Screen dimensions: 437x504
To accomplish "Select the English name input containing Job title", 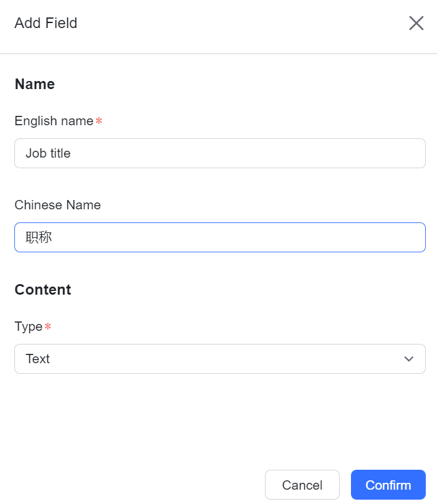I will point(219,153).
